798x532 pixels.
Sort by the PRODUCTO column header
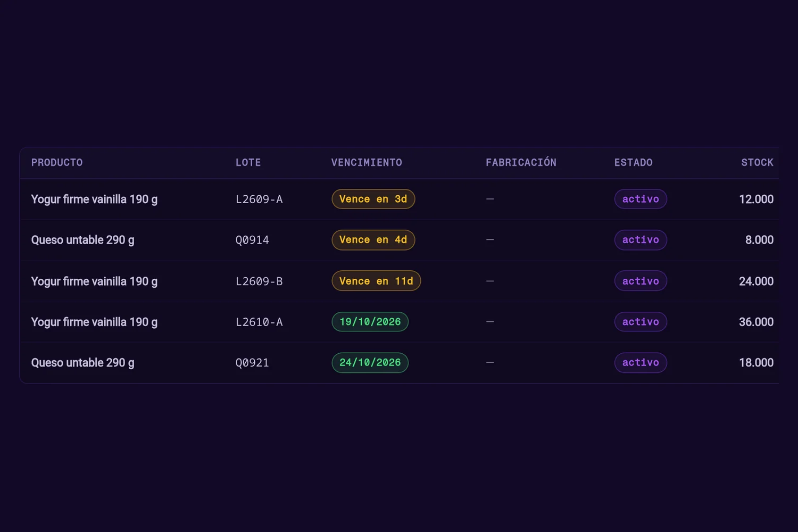coord(57,163)
